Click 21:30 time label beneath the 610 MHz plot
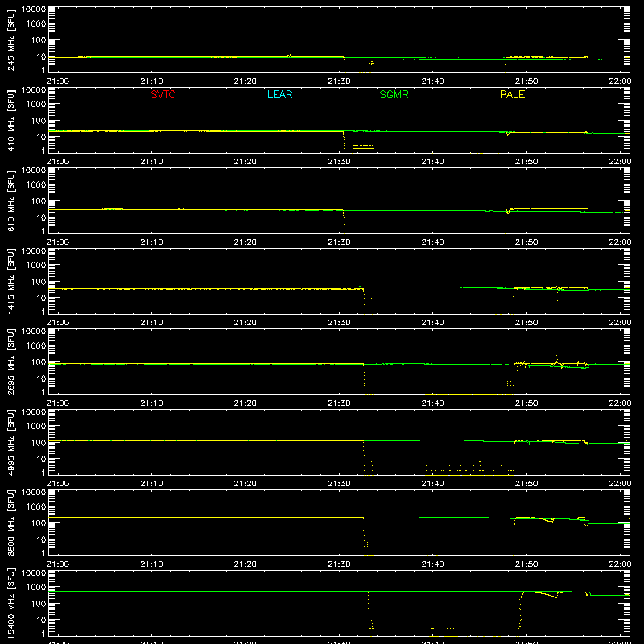The height and width of the screenshot is (644, 644). click(x=339, y=242)
